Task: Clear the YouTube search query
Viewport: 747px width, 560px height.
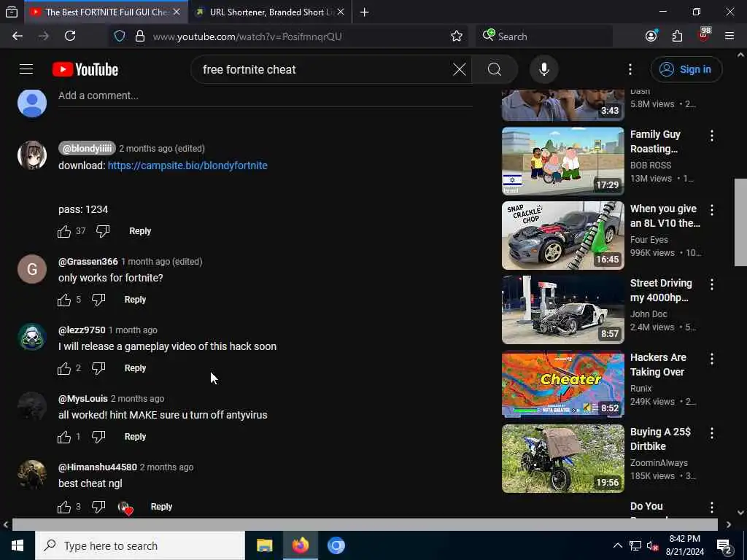Action: coord(460,69)
